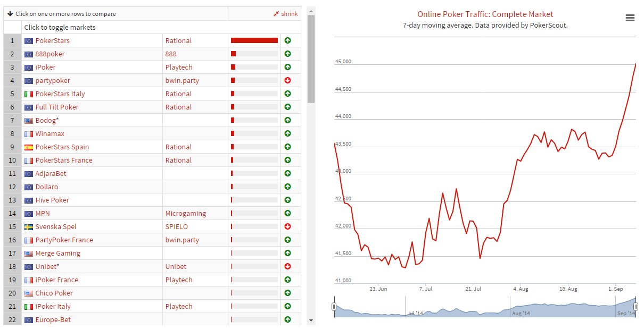
Task: Select row 7 number cell to compare
Action: pyautogui.click(x=12, y=120)
